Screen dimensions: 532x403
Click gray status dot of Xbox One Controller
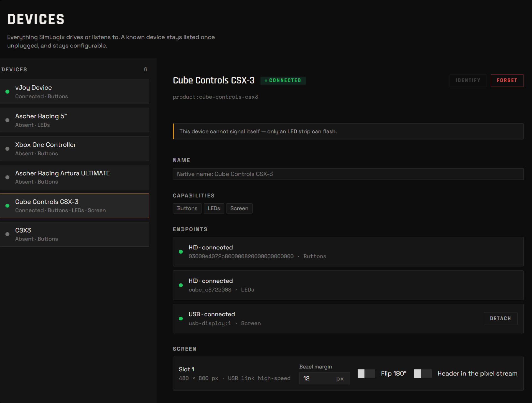7,149
